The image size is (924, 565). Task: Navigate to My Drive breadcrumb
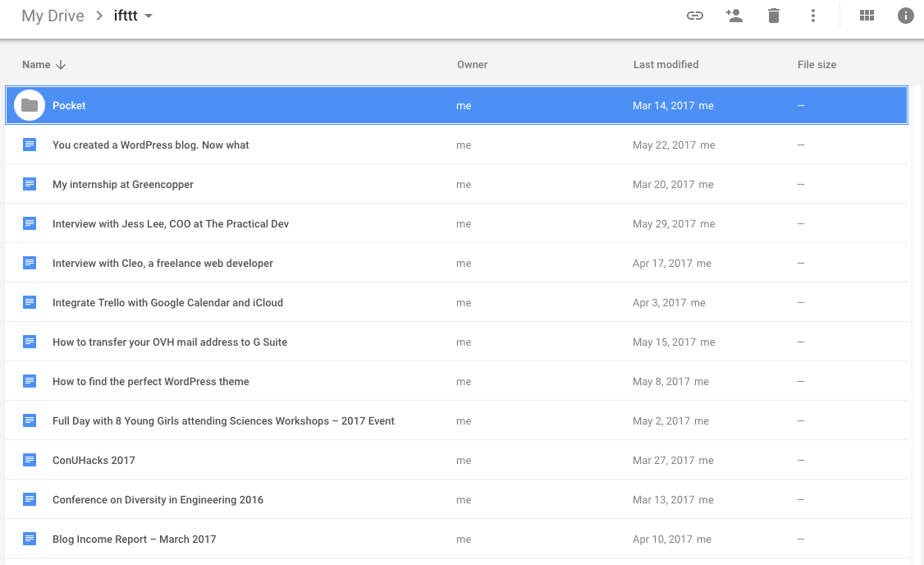point(53,16)
